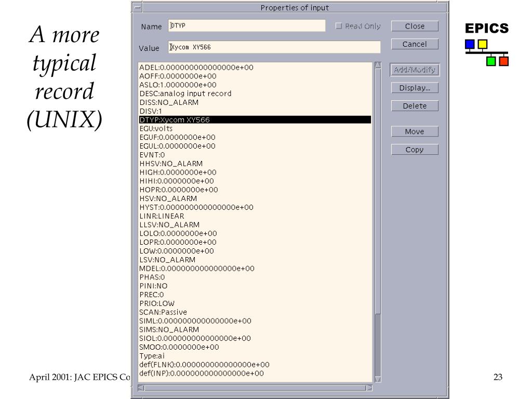
Task: Click the horizontal scrollbar left arrow
Action: click(x=140, y=388)
